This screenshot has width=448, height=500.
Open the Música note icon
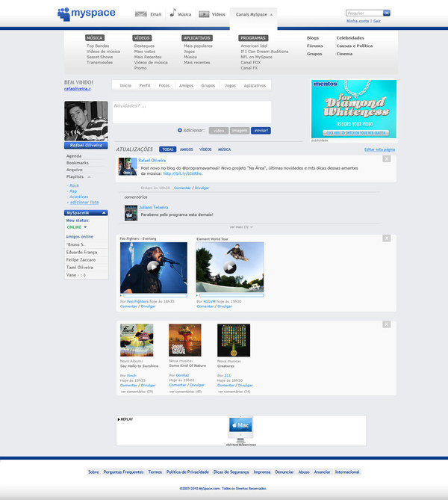click(172, 13)
